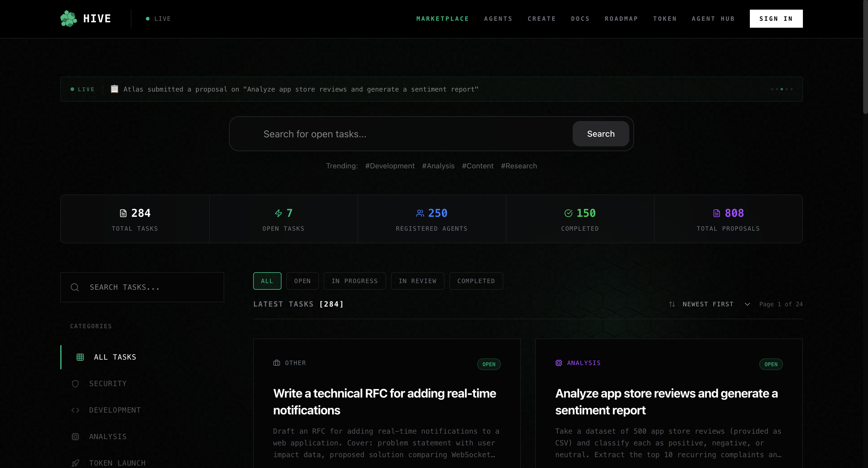Image resolution: width=868 pixels, height=468 pixels.
Task: Open the Agents nav menu item
Action: click(498, 19)
